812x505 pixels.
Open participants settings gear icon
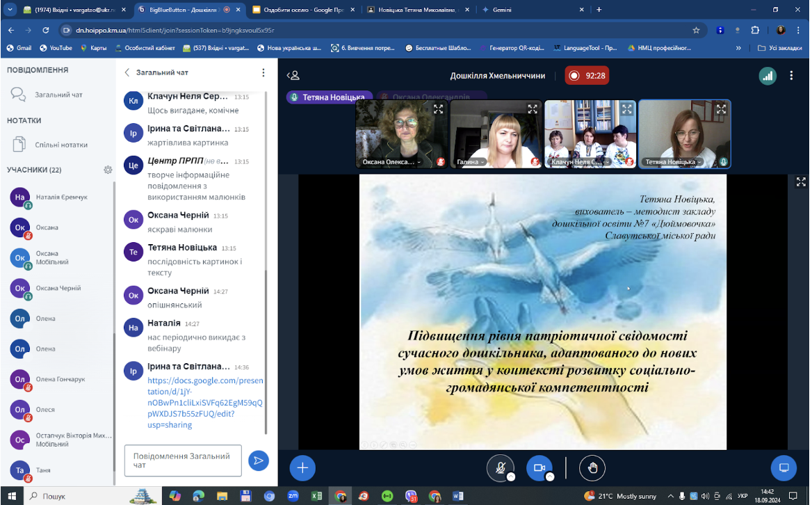[x=108, y=170]
